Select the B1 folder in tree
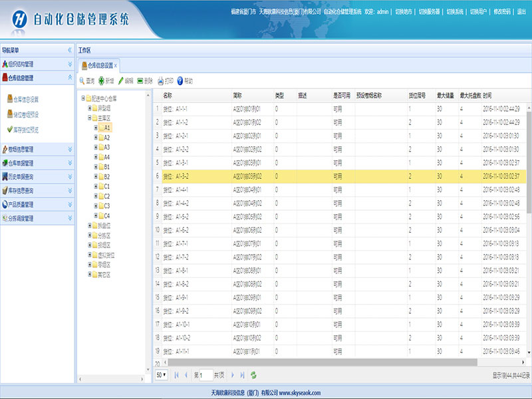 point(106,167)
